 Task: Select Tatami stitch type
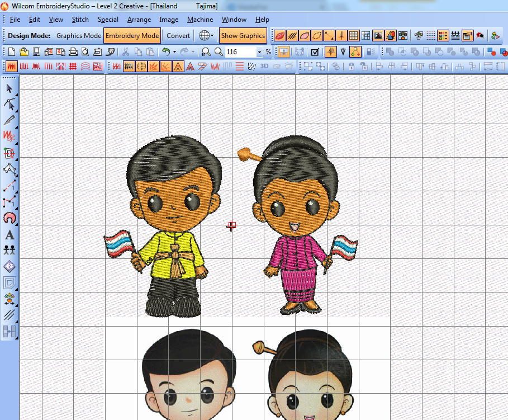[x=24, y=67]
